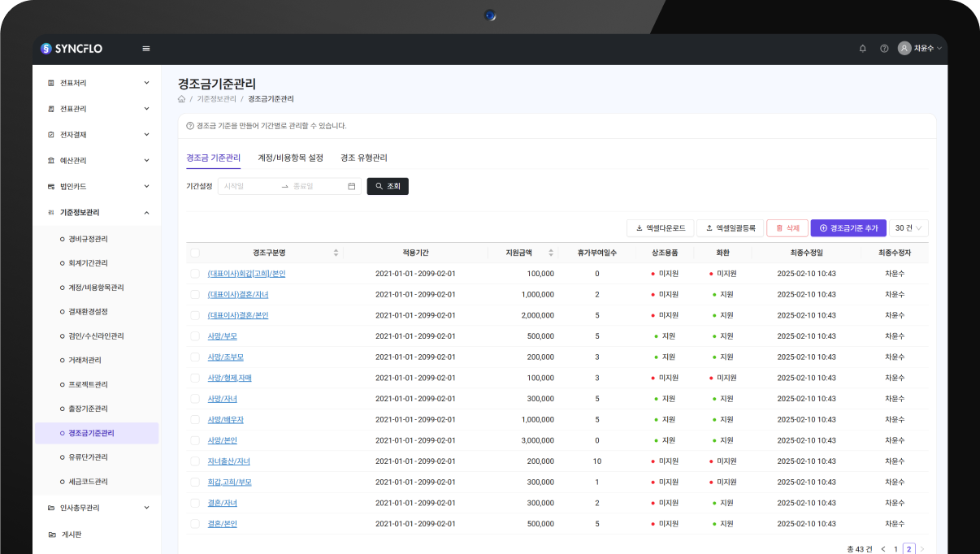Viewport: 980px width, 554px height.
Task: Click the SYNCFLO logo
Action: click(x=72, y=49)
